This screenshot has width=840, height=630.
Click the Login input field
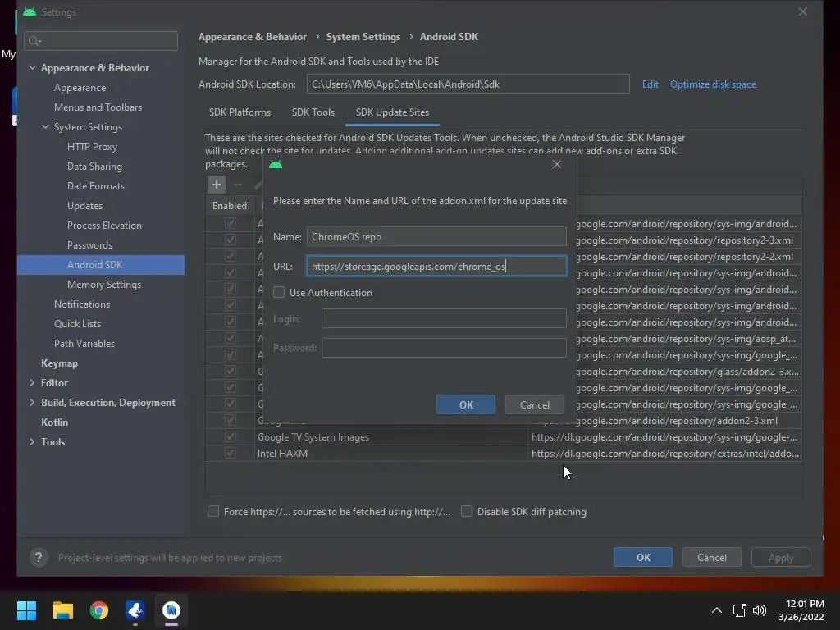point(444,319)
